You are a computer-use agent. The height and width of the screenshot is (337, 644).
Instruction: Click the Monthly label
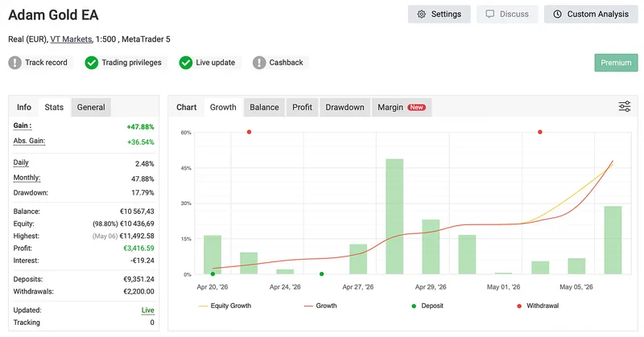(27, 178)
